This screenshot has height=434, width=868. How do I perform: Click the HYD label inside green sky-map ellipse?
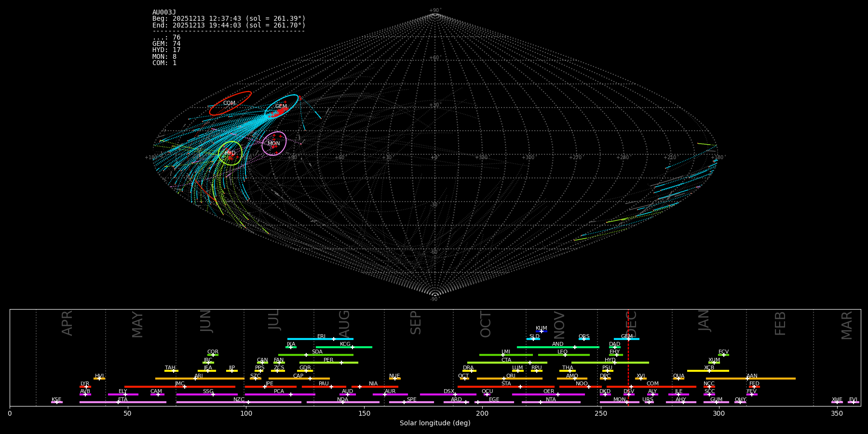[230, 153]
